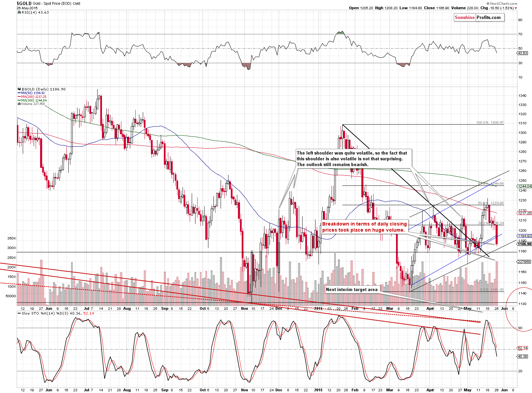Image resolution: width=532 pixels, height=393 pixels.
Task: Click the red Breakdown on huge volume annotation
Action: [x=364, y=227]
